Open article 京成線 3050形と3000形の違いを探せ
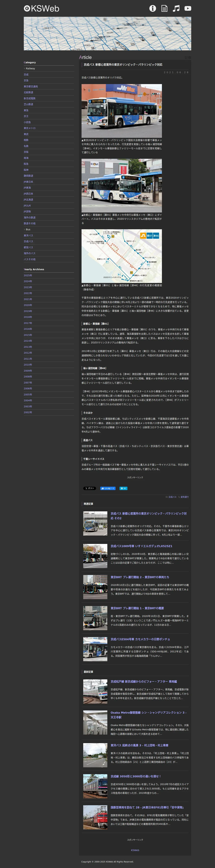The image size is (215, 868). (136, 776)
